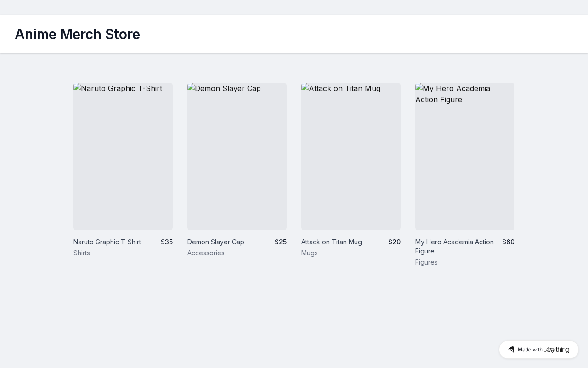588x368 pixels.
Task: Click the Attack on Titan Mug title below image
Action: [x=332, y=242]
